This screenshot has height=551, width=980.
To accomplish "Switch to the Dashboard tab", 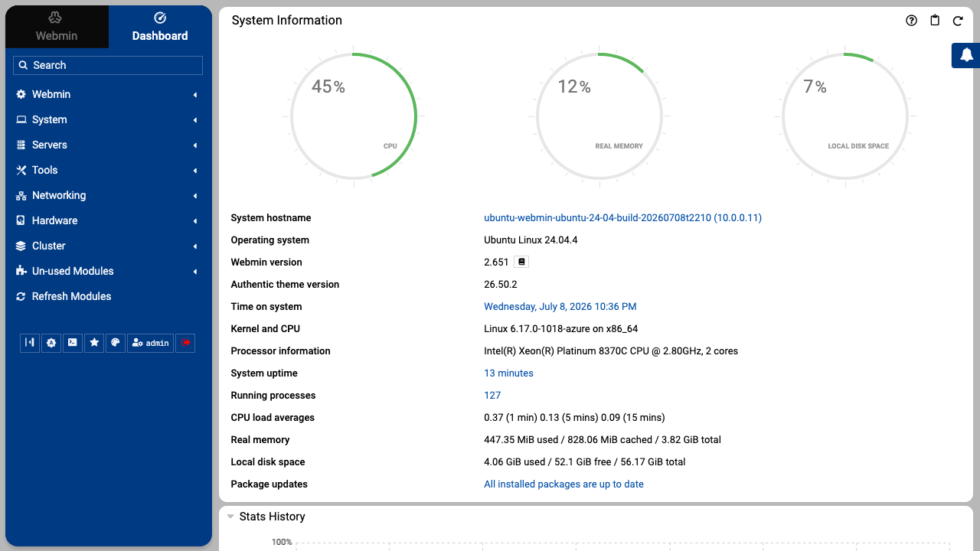I will pos(160,27).
